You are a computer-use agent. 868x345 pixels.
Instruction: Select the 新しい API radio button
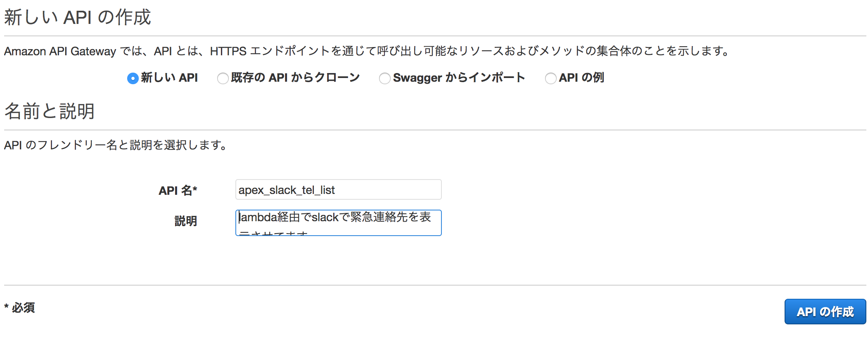[x=133, y=78]
